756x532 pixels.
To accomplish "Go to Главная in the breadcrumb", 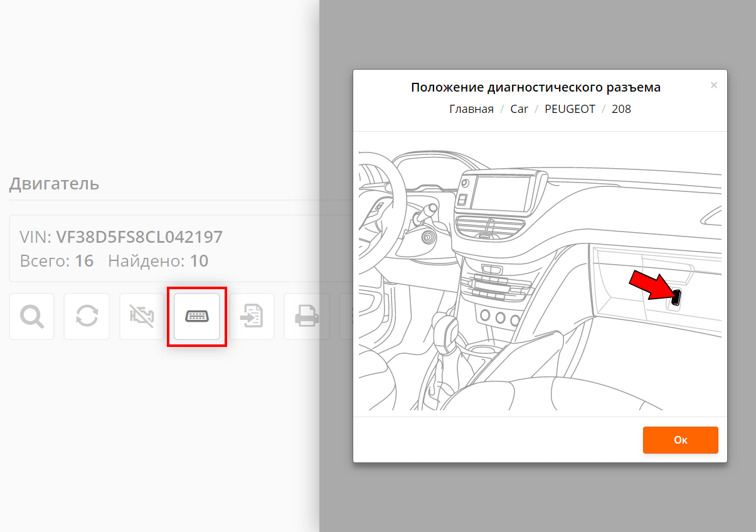I will 471,109.
